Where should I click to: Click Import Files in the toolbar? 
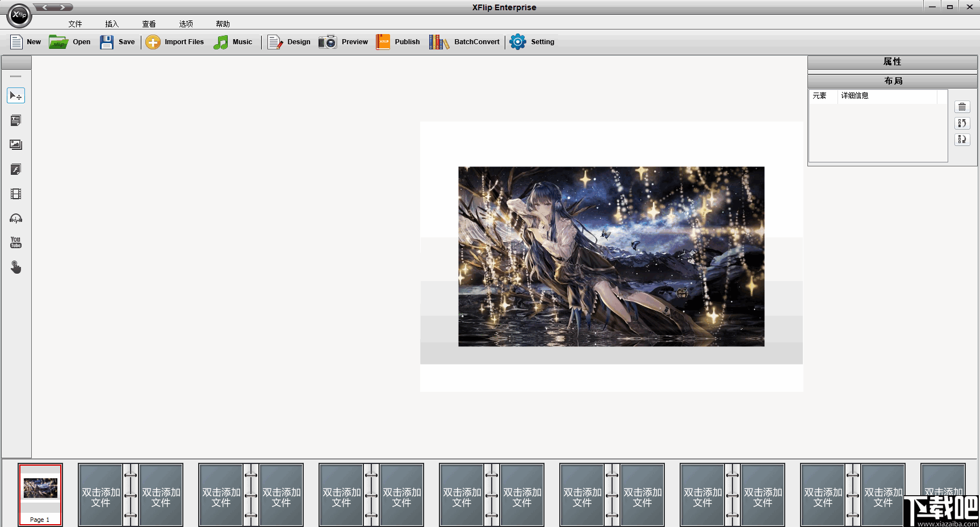tap(174, 42)
